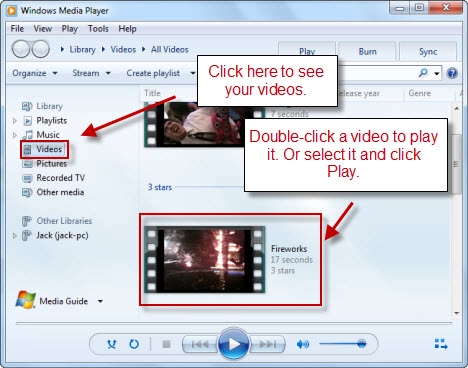Open the View menu
This screenshot has height=368, width=468.
point(43,29)
